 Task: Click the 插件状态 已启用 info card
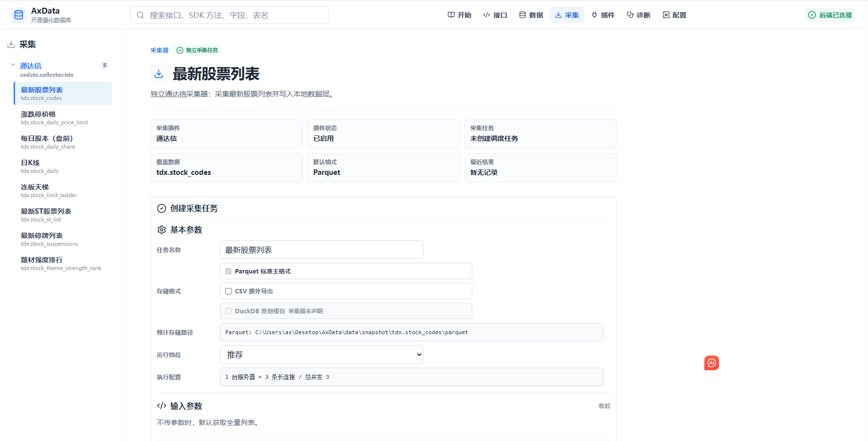point(384,134)
